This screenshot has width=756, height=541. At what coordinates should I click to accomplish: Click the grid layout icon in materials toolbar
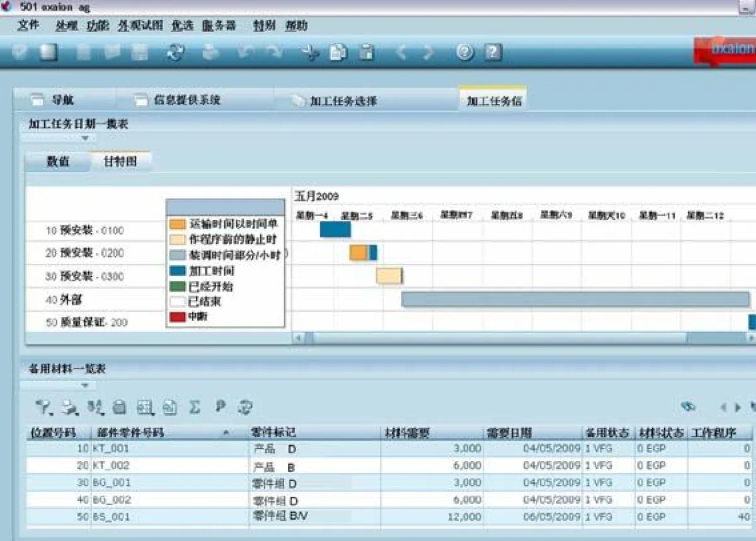tap(146, 407)
